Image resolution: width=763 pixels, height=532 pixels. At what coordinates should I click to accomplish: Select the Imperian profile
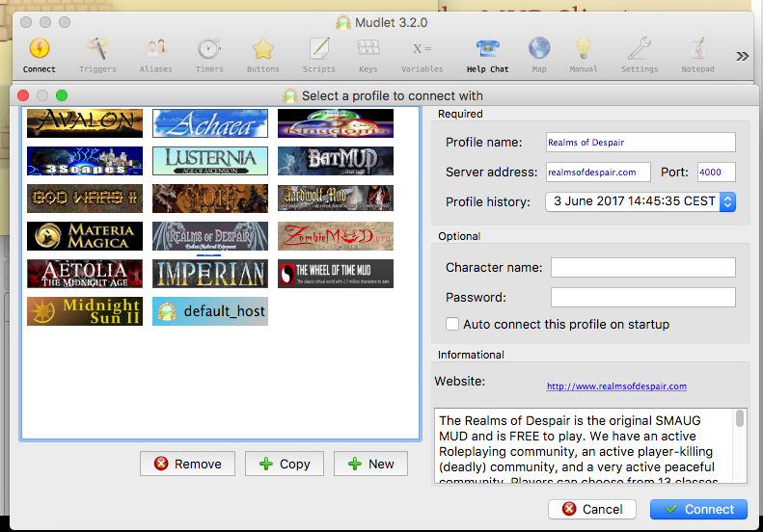210,274
